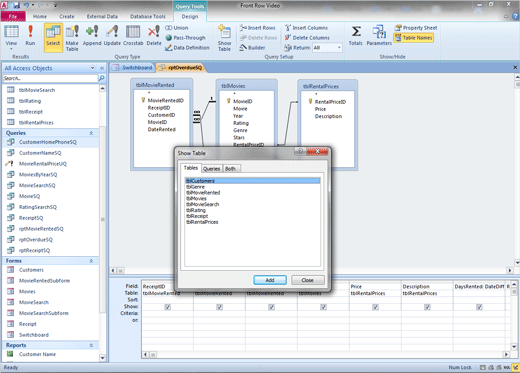Switch to the External Data tab
This screenshot has height=373, width=520.
click(x=102, y=16)
